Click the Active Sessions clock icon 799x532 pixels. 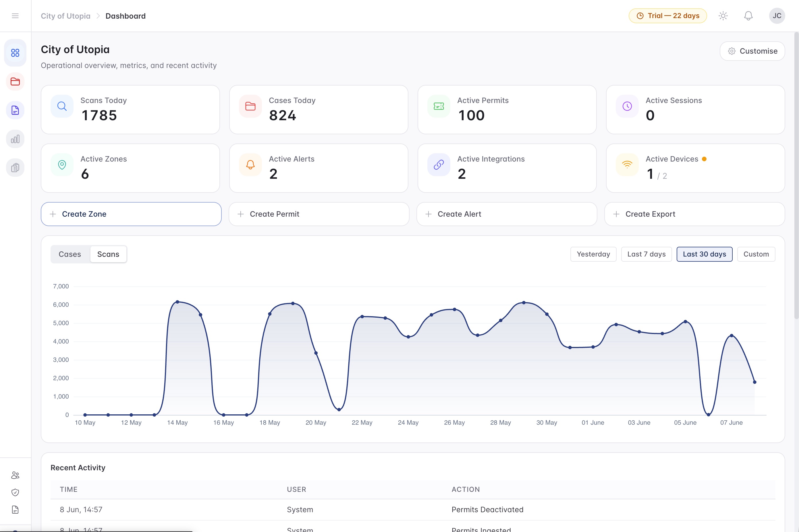[x=627, y=106]
